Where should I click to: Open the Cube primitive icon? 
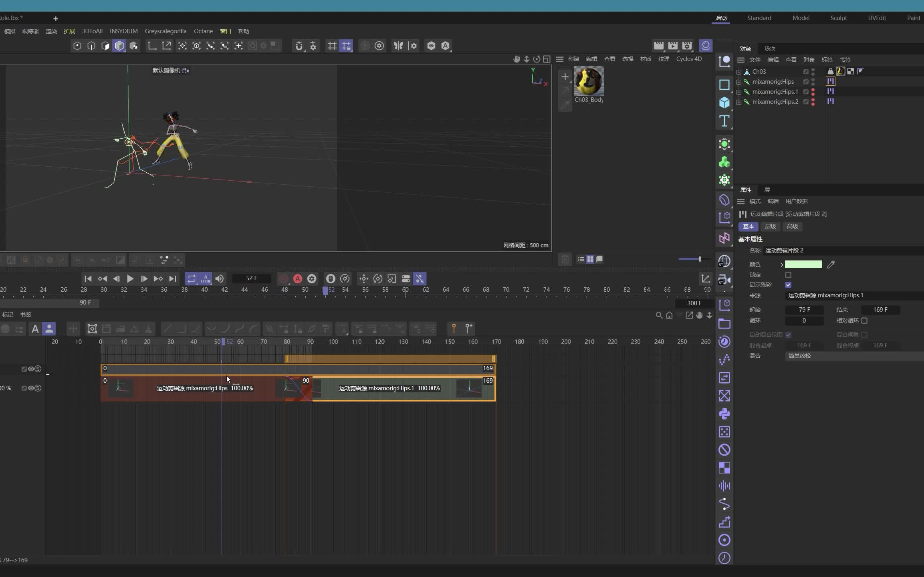tap(724, 103)
